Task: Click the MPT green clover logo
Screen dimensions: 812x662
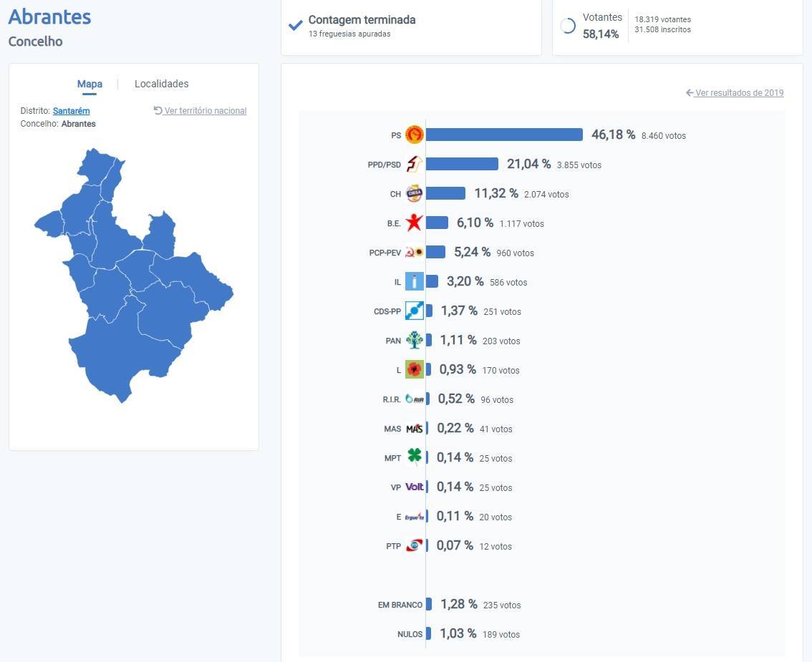Action: [414, 457]
